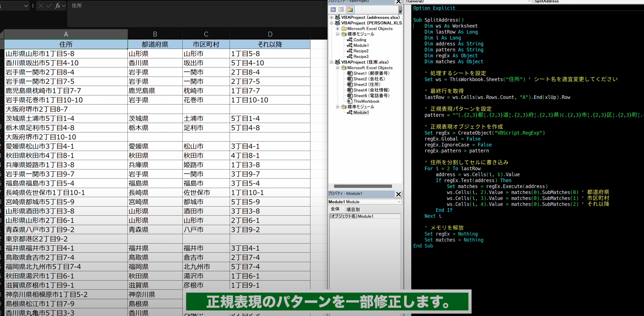Image resolution: width=644 pixels, height=316 pixels.
Task: Open the Project Explorer toolbar overflow arrow
Action: [400, 10]
